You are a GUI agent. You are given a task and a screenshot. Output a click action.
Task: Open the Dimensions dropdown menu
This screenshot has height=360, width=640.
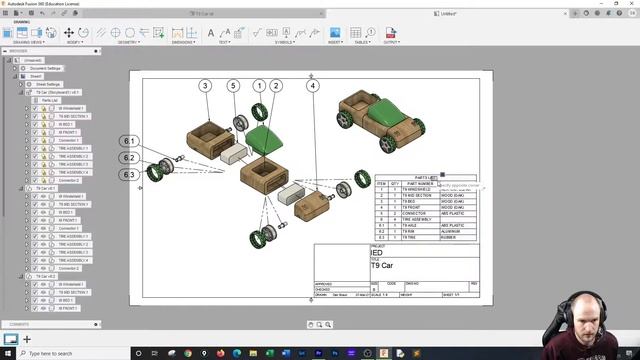click(184, 42)
